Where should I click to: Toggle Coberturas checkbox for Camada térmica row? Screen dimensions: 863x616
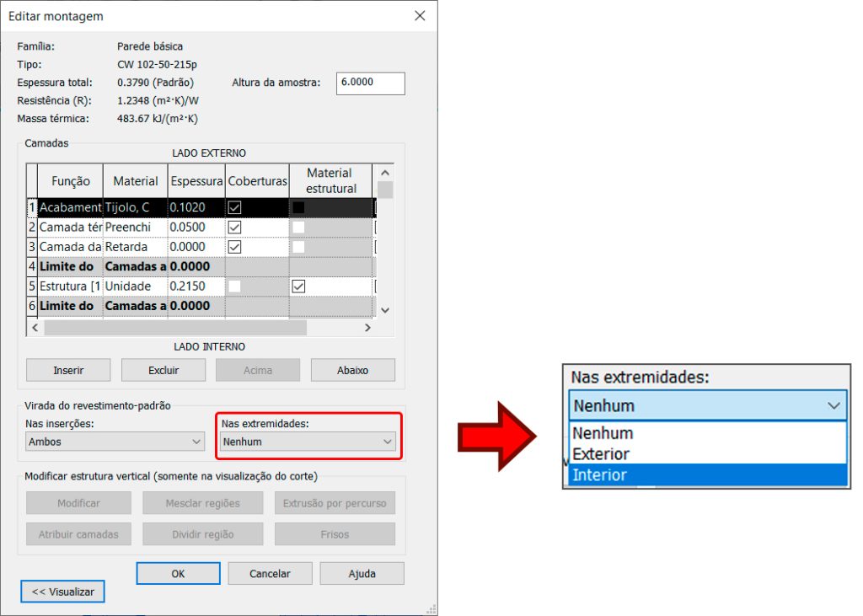(x=235, y=228)
